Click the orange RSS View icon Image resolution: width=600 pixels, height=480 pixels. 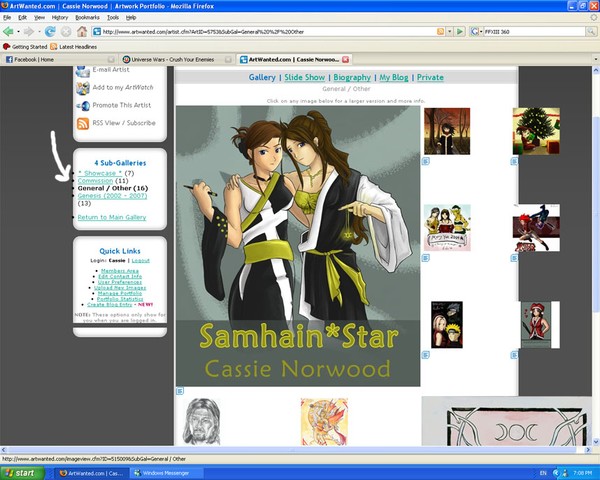click(x=83, y=123)
